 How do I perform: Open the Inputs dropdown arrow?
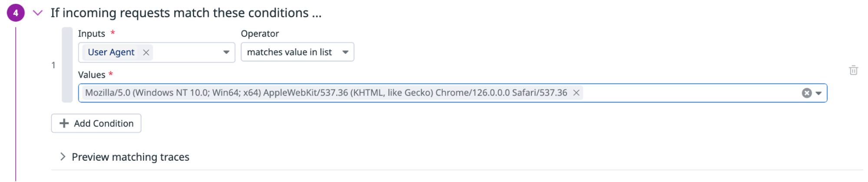(x=226, y=53)
